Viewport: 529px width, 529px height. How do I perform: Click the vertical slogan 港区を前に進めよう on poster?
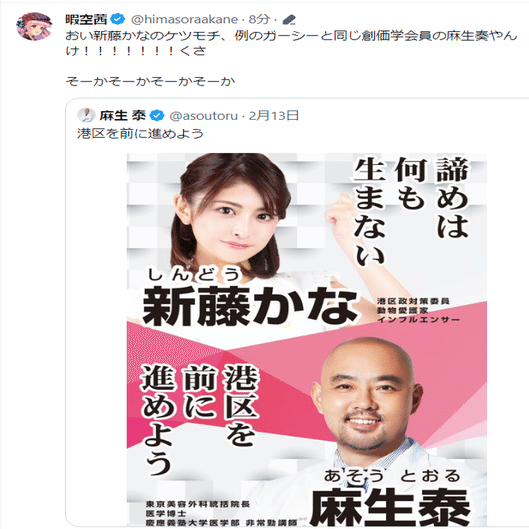200,419
